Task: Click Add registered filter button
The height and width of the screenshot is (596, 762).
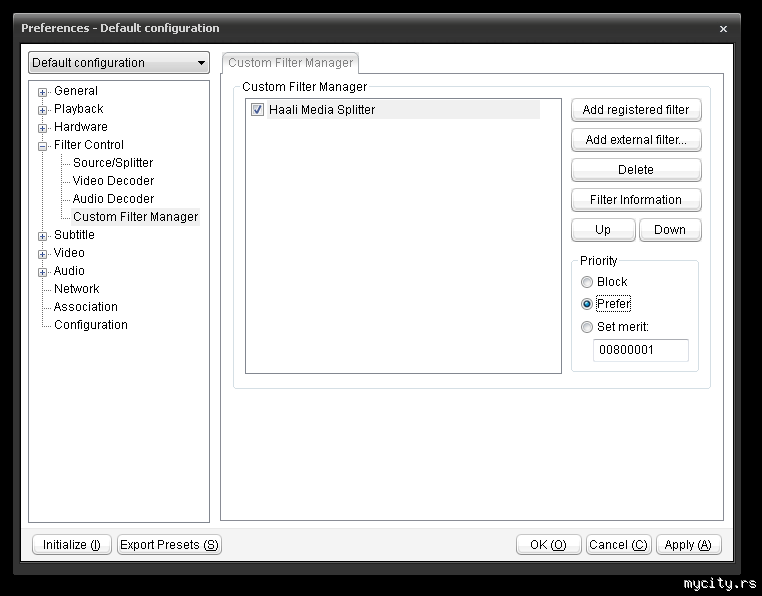Action: coord(636,110)
